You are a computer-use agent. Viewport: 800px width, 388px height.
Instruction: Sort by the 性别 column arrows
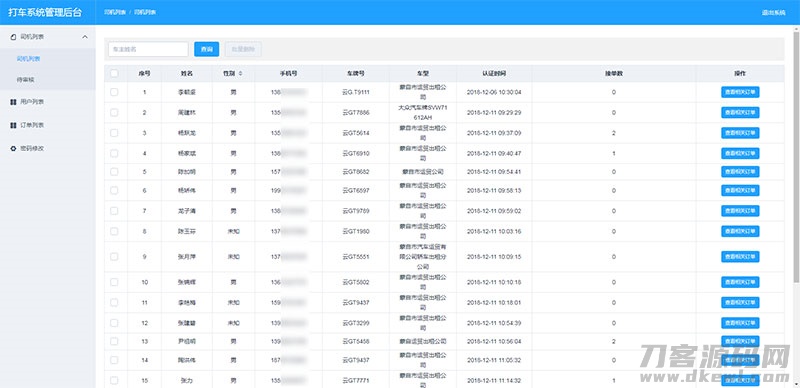(240, 74)
